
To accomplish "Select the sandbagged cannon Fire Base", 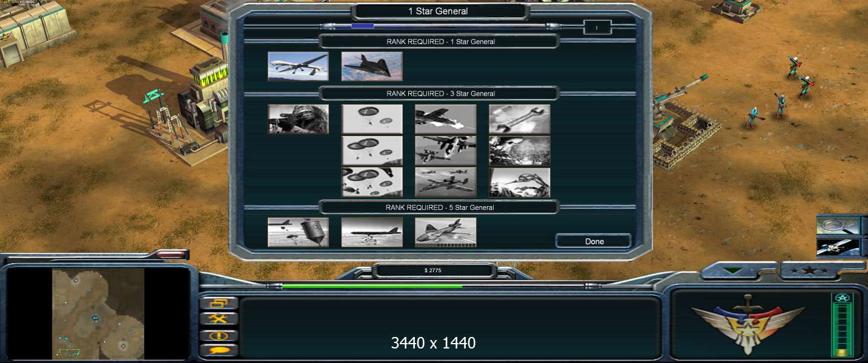I will (x=685, y=122).
